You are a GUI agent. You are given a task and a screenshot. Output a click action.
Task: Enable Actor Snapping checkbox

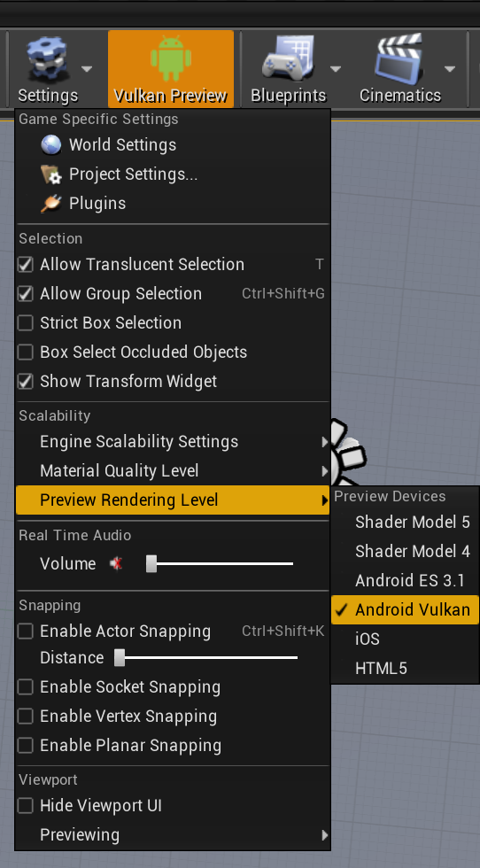pos(26,632)
